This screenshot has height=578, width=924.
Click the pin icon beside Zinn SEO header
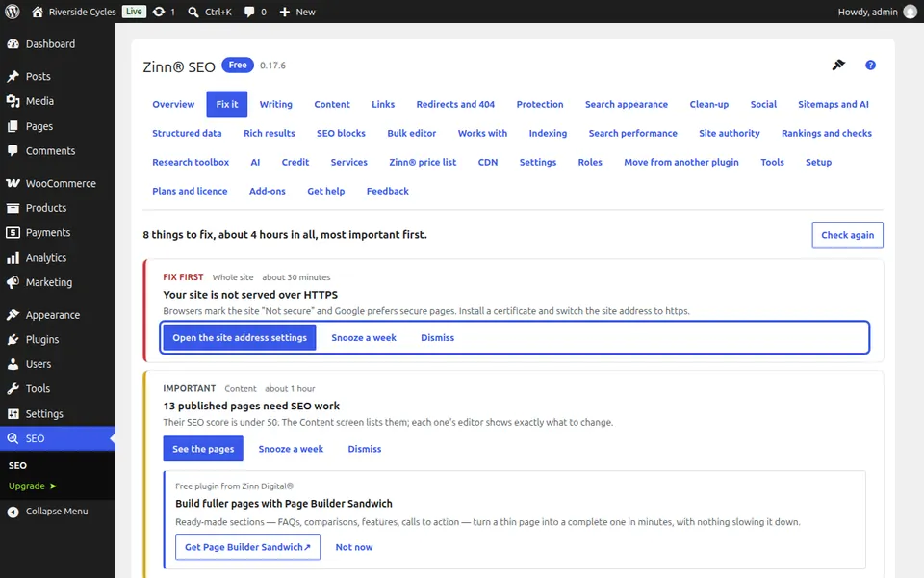coord(838,65)
